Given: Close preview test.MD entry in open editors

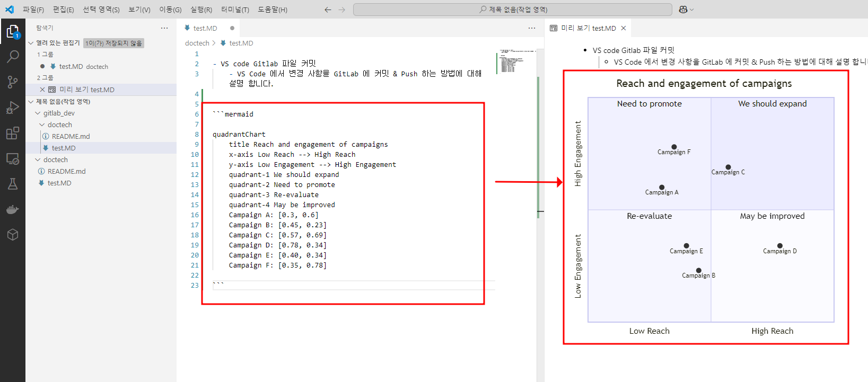Looking at the screenshot, I should 42,90.
